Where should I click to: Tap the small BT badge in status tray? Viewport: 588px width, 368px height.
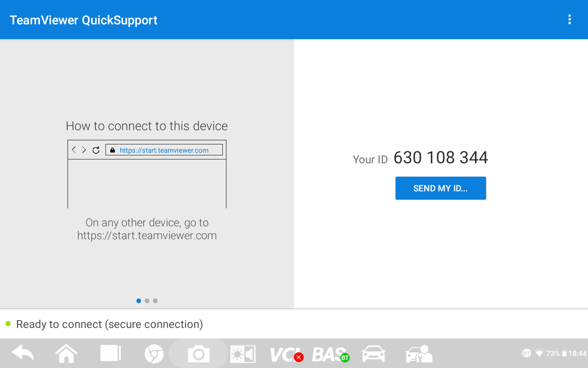(526, 353)
